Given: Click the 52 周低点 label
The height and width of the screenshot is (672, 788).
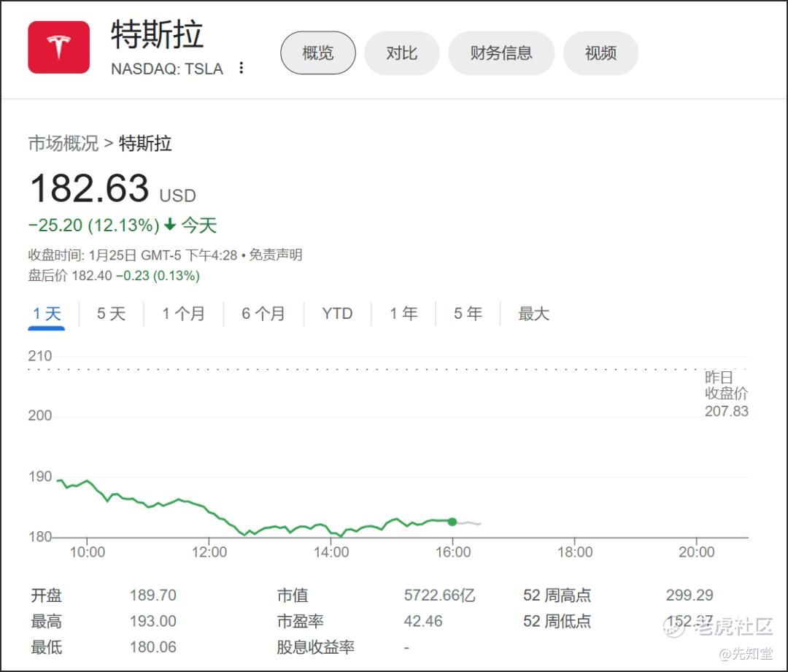Looking at the screenshot, I should pos(557,621).
